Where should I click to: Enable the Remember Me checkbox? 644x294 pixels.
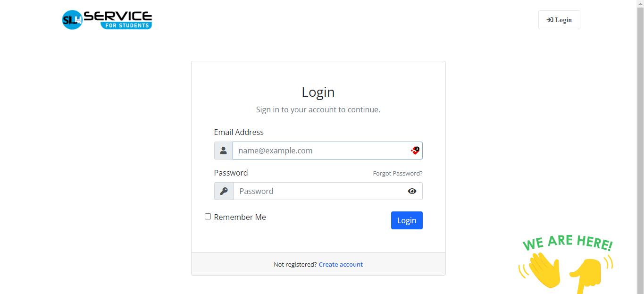(x=208, y=217)
